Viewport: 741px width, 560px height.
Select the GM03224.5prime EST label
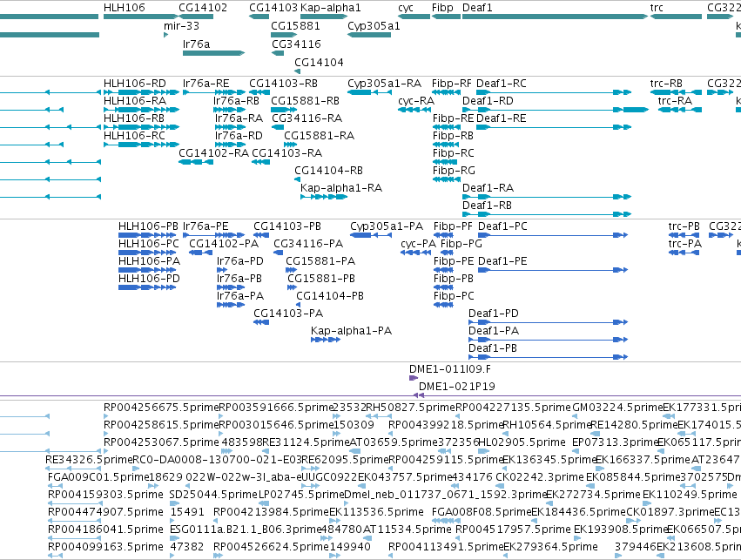tap(616, 408)
